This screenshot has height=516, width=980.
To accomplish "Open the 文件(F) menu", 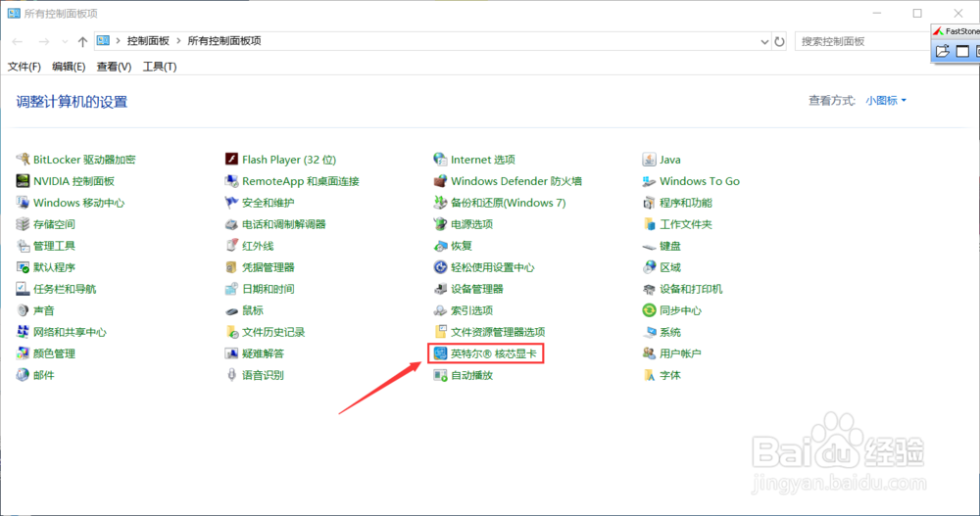I will coord(24,67).
